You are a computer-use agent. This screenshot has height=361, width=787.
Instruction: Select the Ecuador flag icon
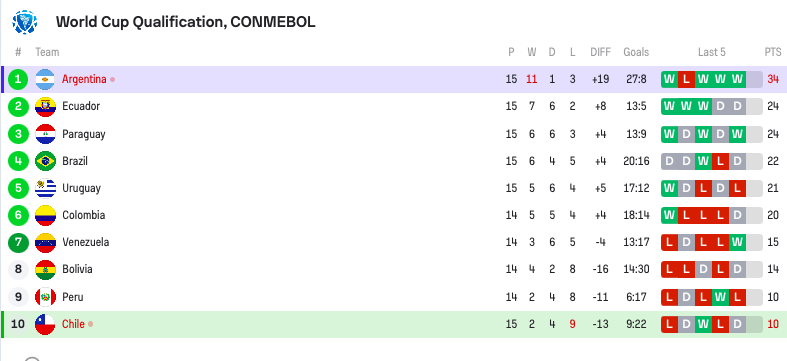[45, 106]
